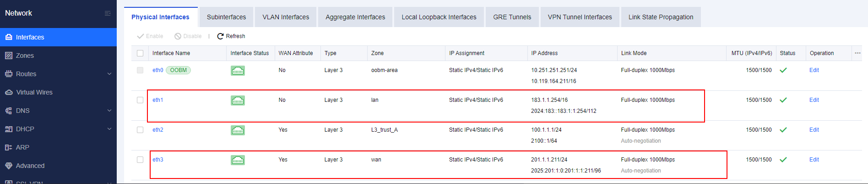Click the eth3 interface status port icon
868x184 pixels.
pyautogui.click(x=238, y=160)
